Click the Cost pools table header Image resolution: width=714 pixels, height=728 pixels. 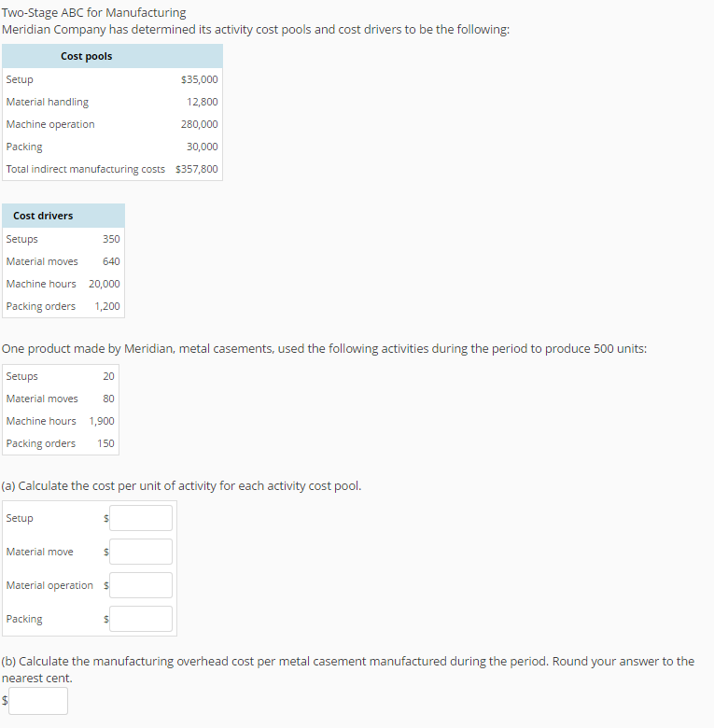[x=86, y=56]
